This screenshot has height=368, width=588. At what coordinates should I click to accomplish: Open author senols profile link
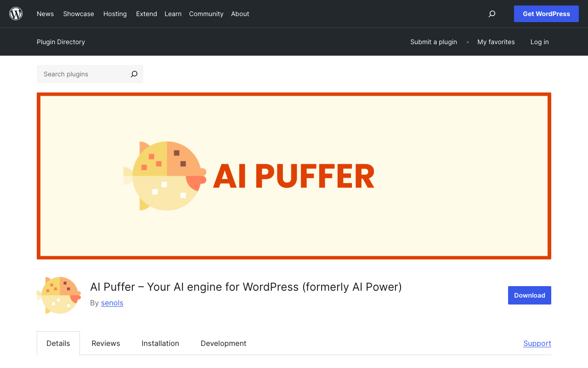(x=112, y=303)
